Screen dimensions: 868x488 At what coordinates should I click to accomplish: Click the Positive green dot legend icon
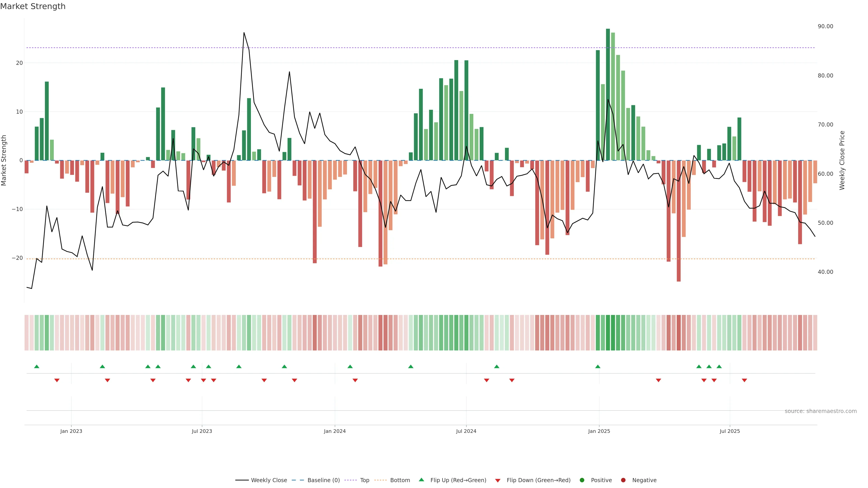coord(582,480)
